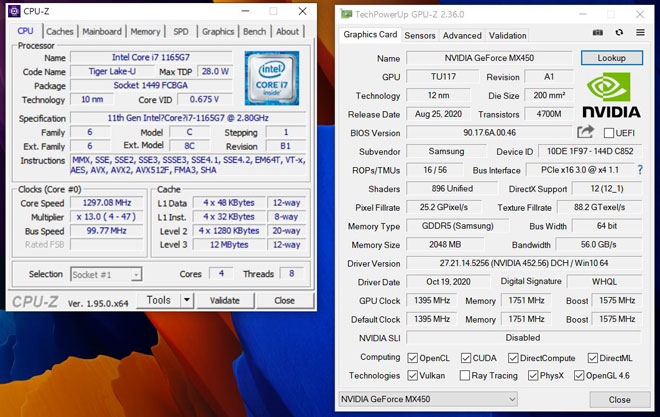The width and height of the screenshot is (660, 417).
Task: Click the NVIDIA SLI value Disabled
Action: coord(523,337)
